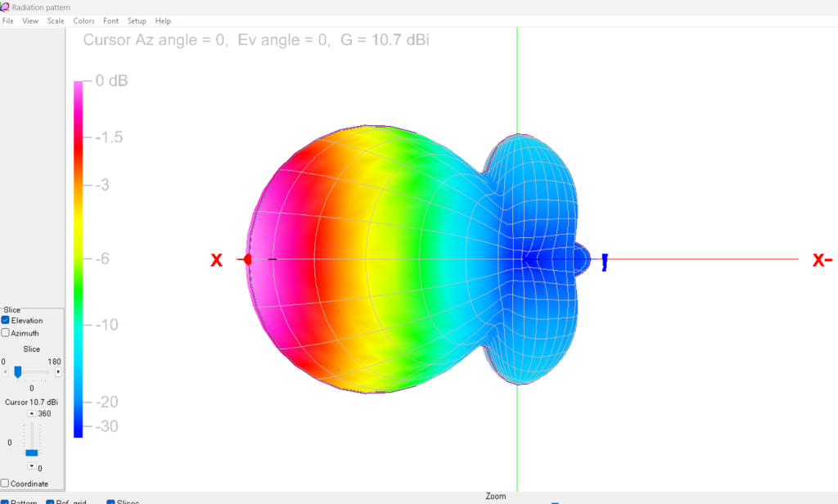Open the View menu
Viewport: 838px width, 504px height.
(30, 20)
